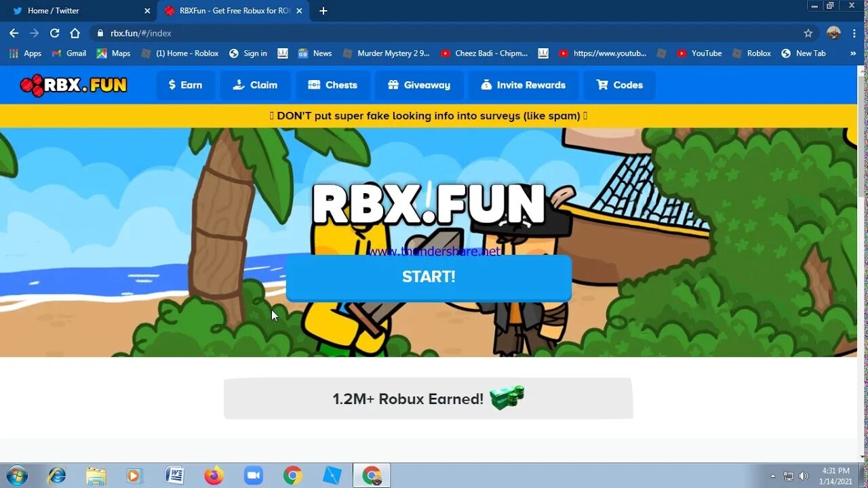868x488 pixels.
Task: Open the Codes page
Action: (619, 85)
